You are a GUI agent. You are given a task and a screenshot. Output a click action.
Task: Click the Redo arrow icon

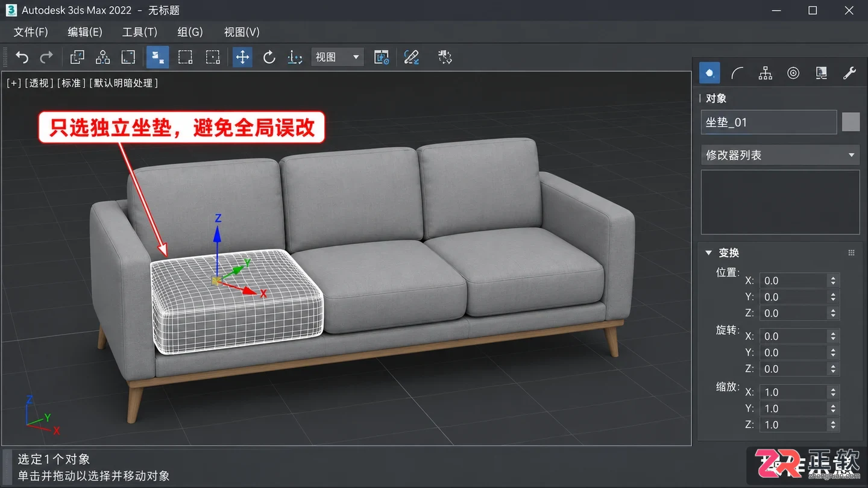pyautogui.click(x=46, y=57)
